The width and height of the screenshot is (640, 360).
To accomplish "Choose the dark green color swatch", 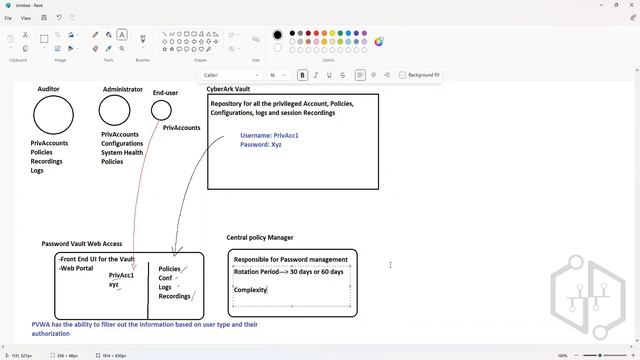I will 340,33.
